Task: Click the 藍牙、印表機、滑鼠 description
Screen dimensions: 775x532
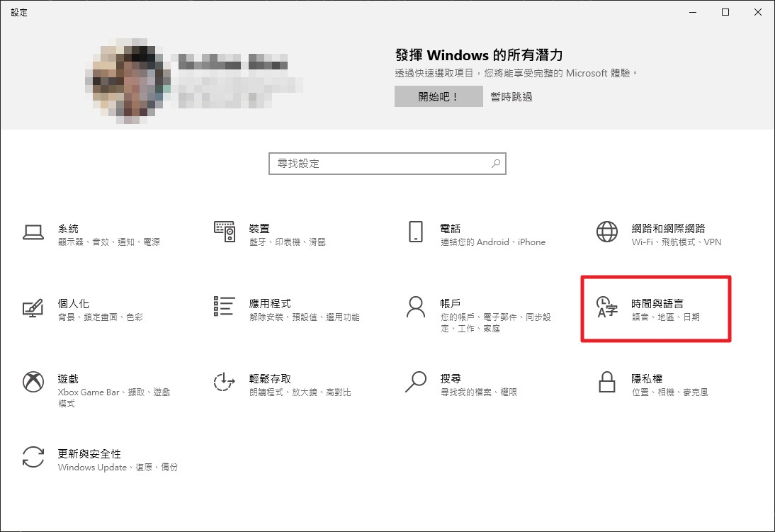Action: tap(288, 242)
